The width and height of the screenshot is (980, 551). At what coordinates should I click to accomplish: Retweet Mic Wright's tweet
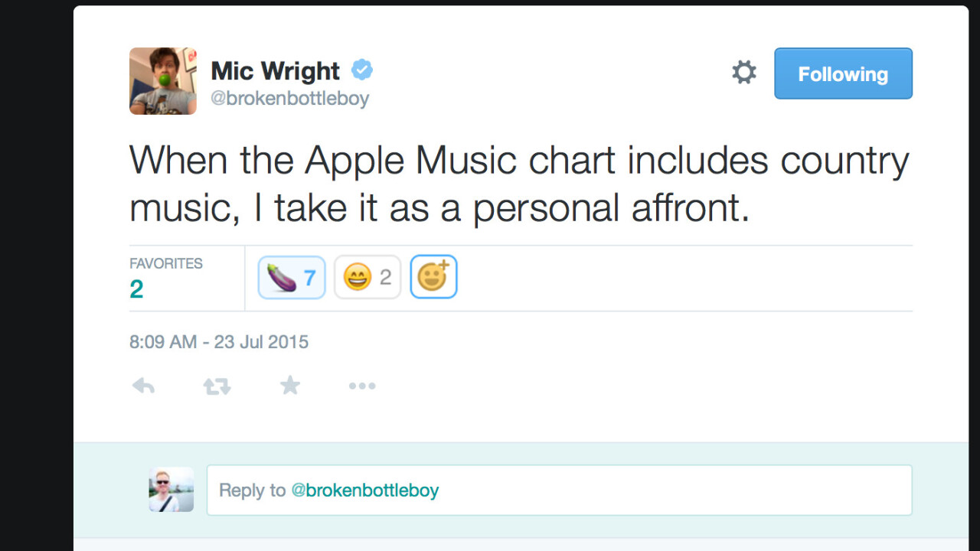217,386
